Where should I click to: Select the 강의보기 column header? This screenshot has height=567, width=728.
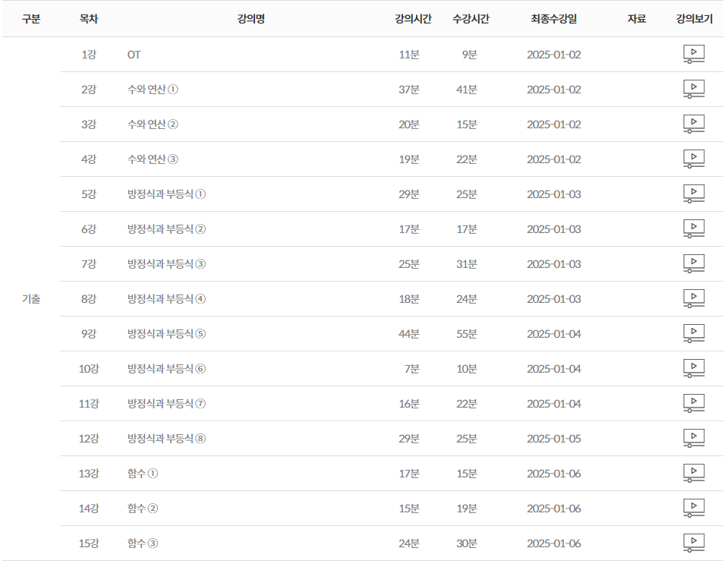pos(694,19)
